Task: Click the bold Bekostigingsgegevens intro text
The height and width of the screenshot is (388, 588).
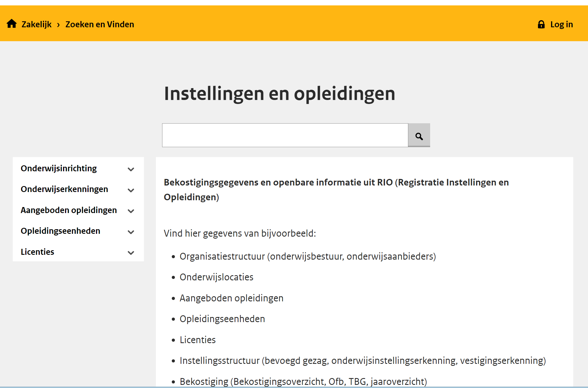Action: (x=336, y=190)
